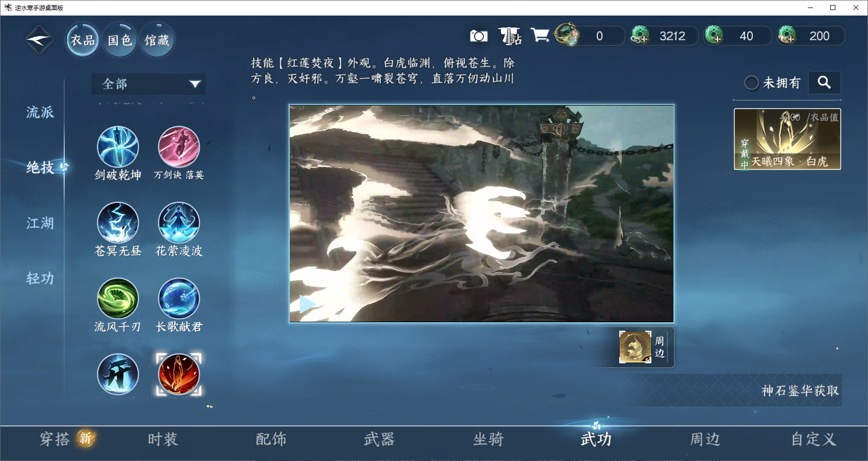
Task: Go to the 时装 bottom tab
Action: [x=163, y=439]
